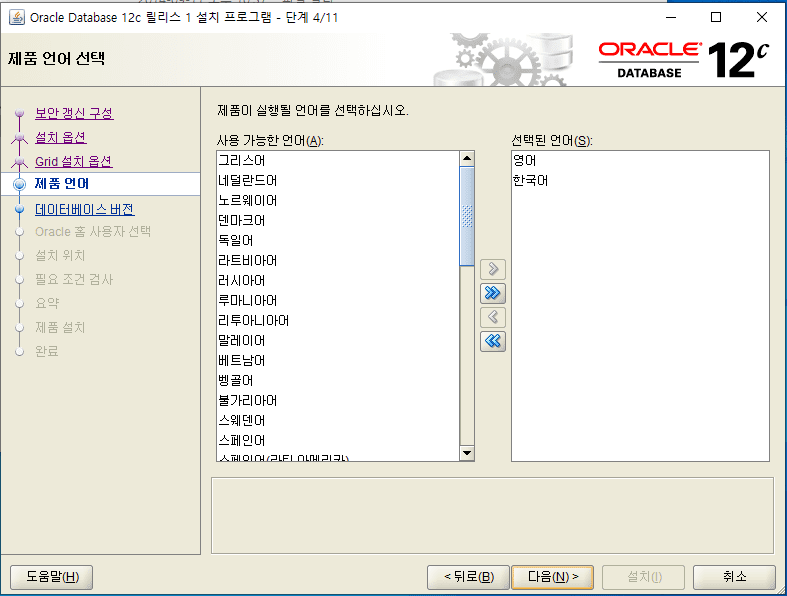Screen dimensions: 787x596
Task: Select 그리스어 in available languages
Action: pos(338,160)
